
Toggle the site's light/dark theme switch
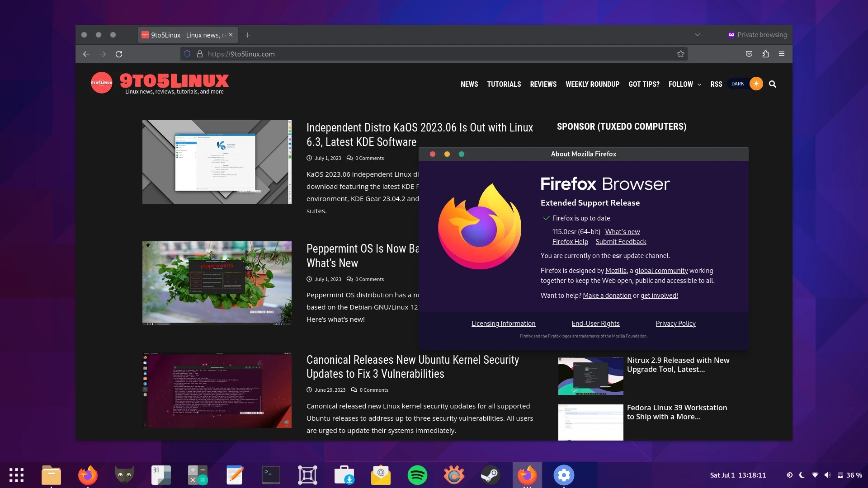756,84
